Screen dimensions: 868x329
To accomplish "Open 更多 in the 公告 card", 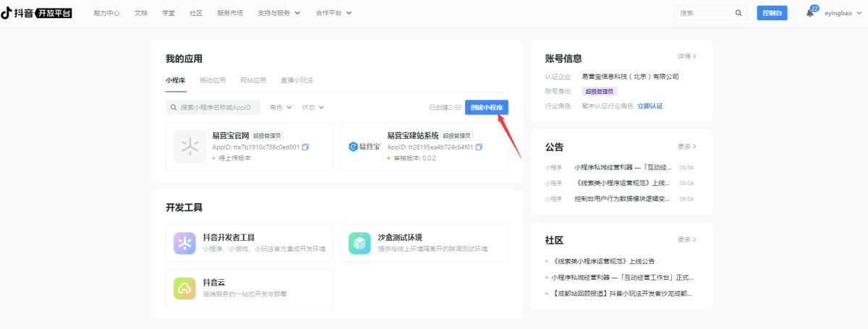I will (x=687, y=146).
